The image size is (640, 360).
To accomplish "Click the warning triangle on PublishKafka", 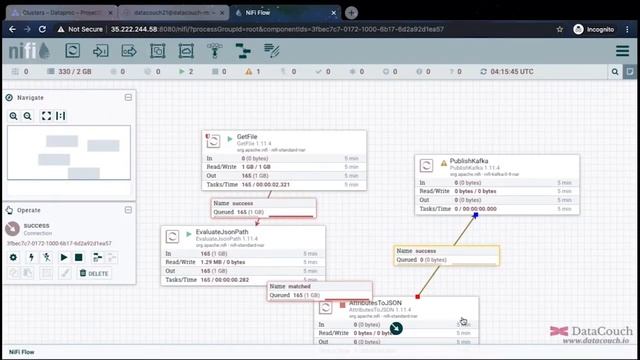I will (444, 163).
